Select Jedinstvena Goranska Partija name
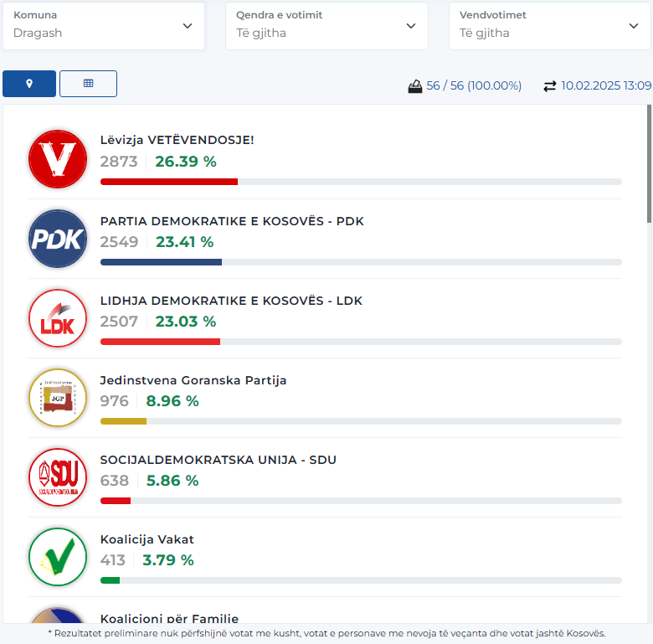653x644 pixels. point(193,380)
